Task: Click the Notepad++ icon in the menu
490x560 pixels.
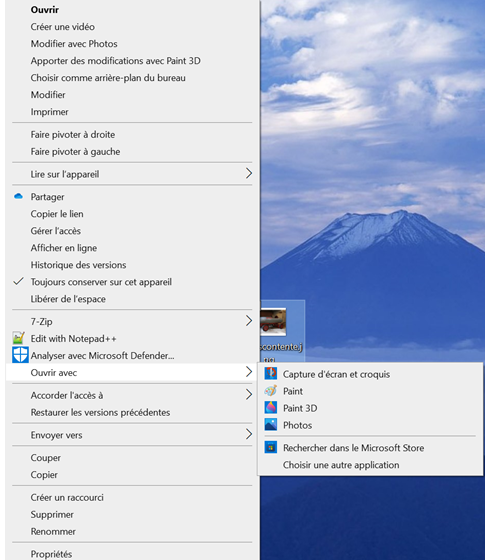Action: 18,338
